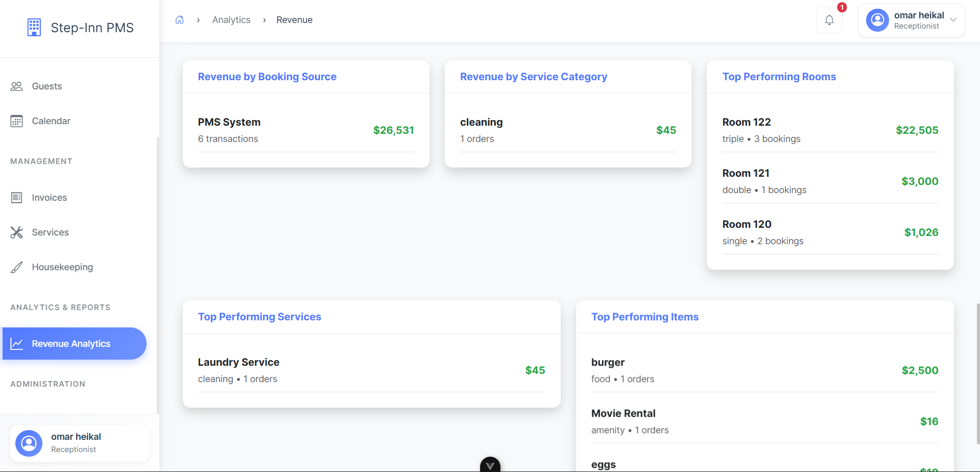Select the Guests icon in the sidebar
The height and width of the screenshot is (472, 980).
tap(16, 86)
